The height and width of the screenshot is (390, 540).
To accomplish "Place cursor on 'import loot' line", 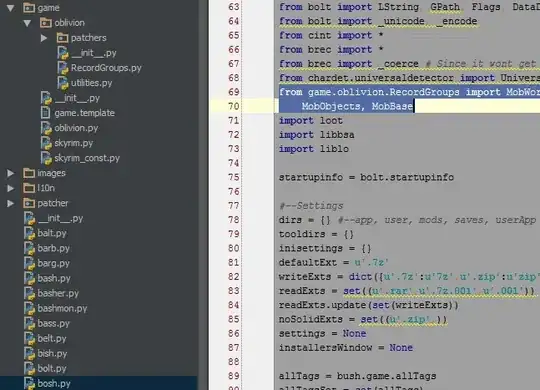I will 311,121.
